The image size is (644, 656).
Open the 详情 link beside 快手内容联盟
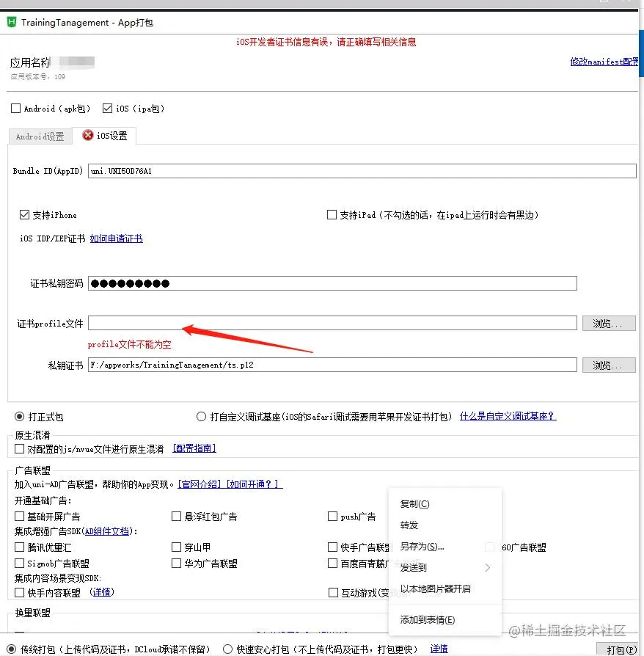click(x=102, y=592)
